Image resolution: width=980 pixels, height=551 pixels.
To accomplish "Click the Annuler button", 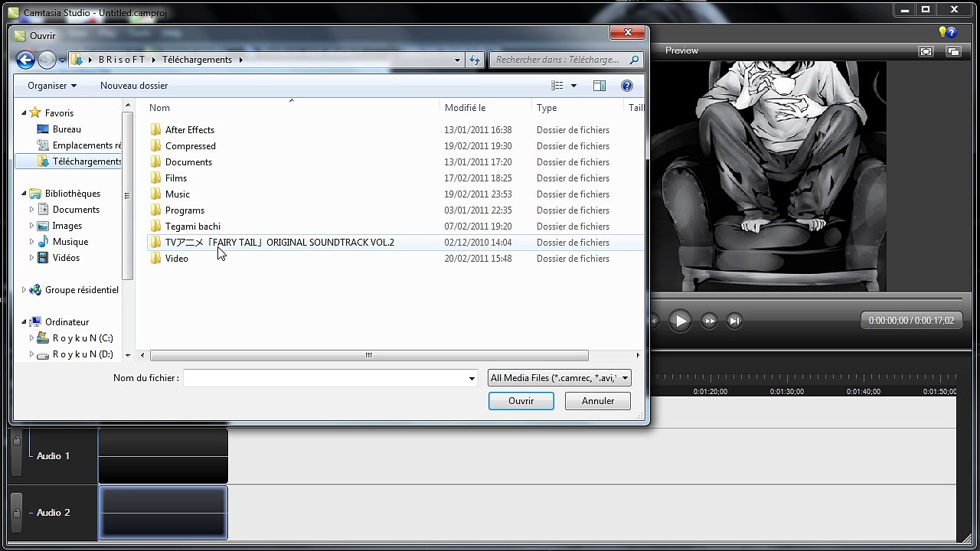I will tap(598, 401).
